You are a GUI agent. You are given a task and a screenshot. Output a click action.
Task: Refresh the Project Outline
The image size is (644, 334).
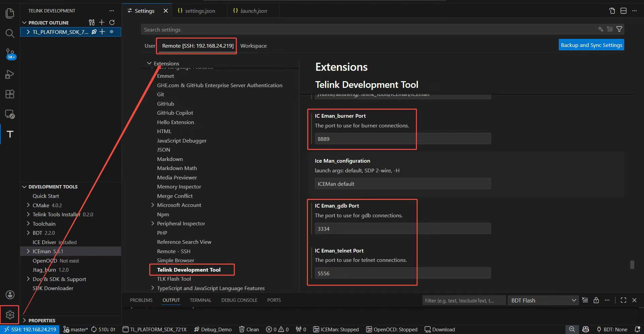[x=112, y=22]
